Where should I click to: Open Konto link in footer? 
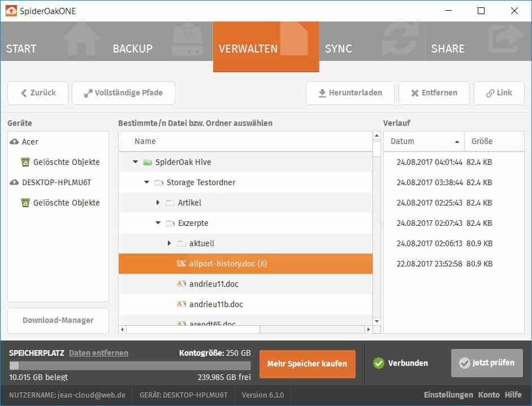click(488, 395)
